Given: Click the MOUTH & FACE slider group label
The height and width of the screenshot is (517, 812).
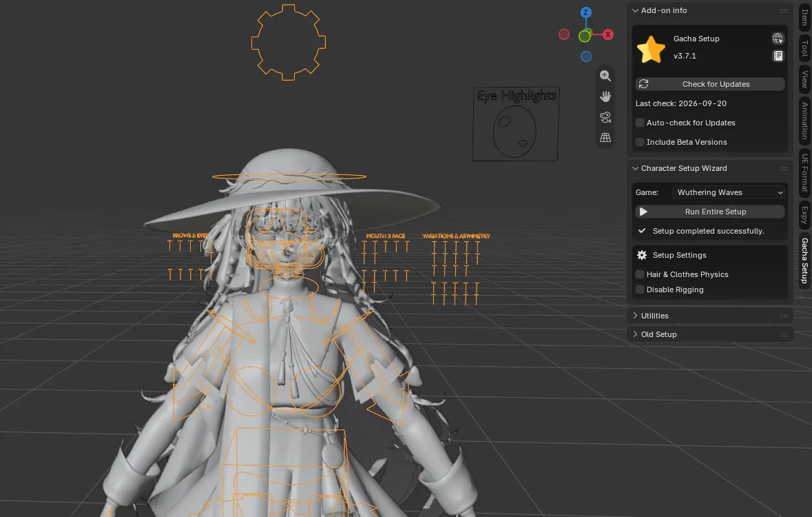Looking at the screenshot, I should click(385, 236).
